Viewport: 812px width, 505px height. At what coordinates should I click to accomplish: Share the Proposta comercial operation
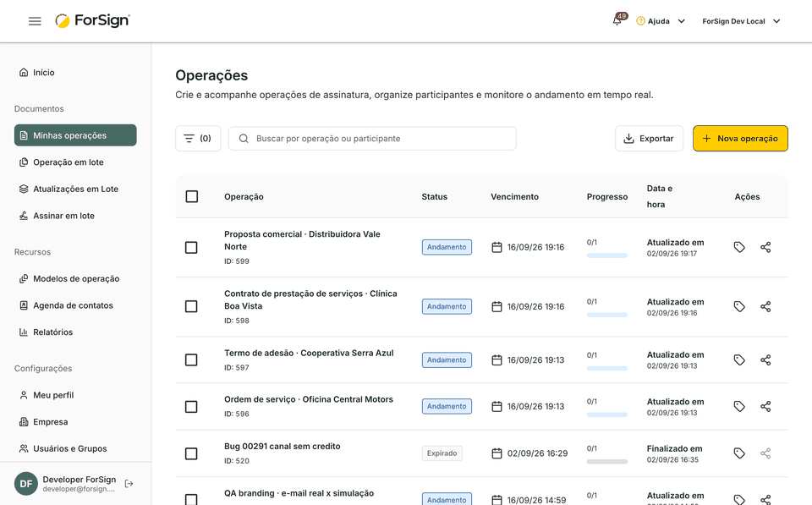click(x=766, y=247)
